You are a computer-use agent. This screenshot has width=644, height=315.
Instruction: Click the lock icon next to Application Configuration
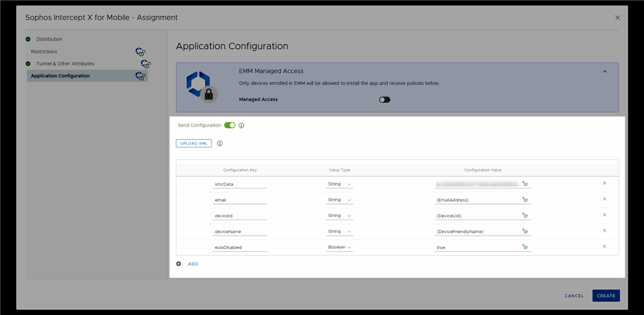pyautogui.click(x=141, y=76)
